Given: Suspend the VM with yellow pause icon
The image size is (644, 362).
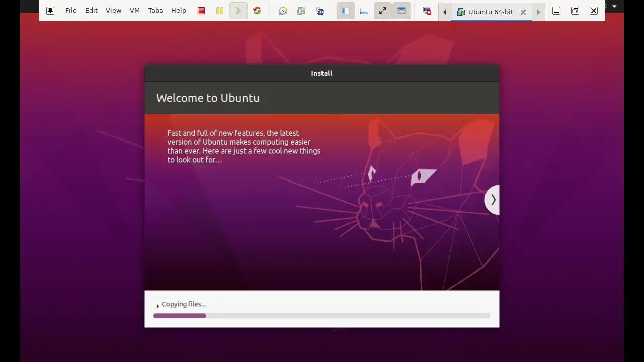Looking at the screenshot, I should pyautogui.click(x=220, y=11).
